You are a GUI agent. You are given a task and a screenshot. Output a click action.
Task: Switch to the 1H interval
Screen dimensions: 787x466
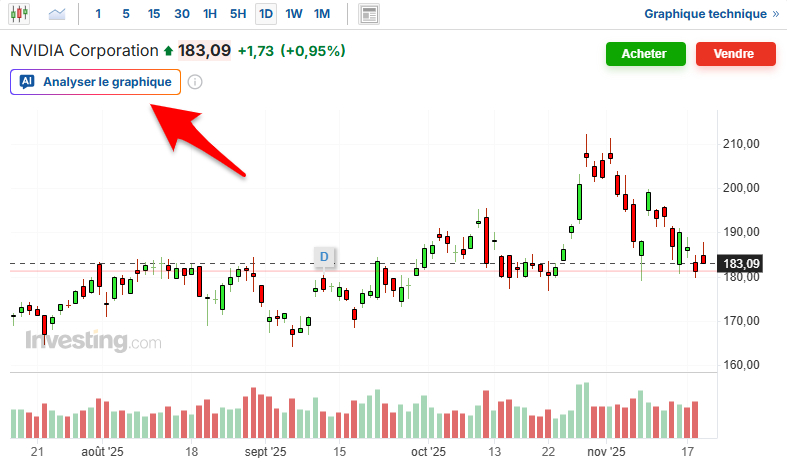coord(209,14)
